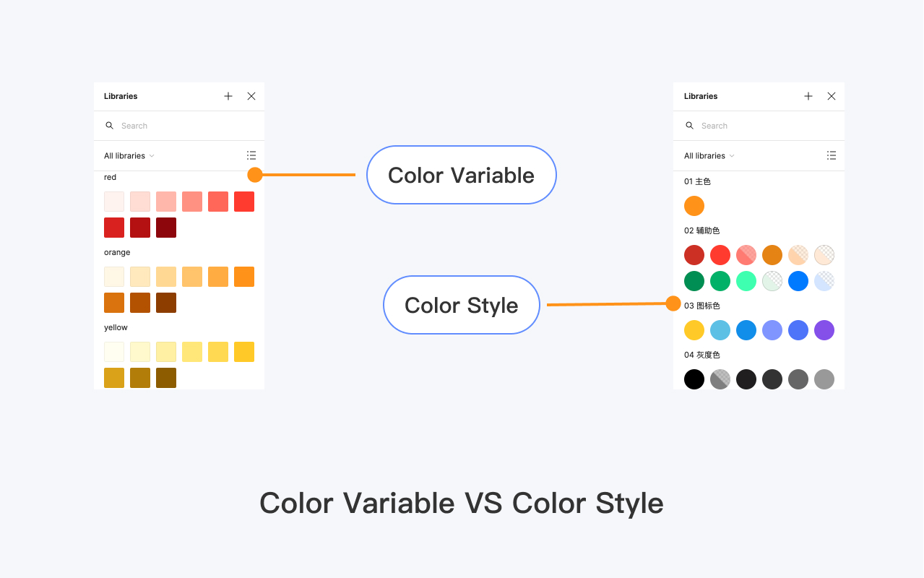Expand All libraries dropdown in left panel
This screenshot has height=578, width=924.
[129, 156]
